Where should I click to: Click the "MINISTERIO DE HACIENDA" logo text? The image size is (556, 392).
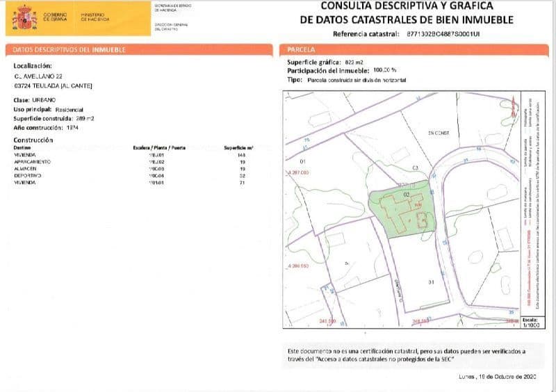(x=95, y=17)
